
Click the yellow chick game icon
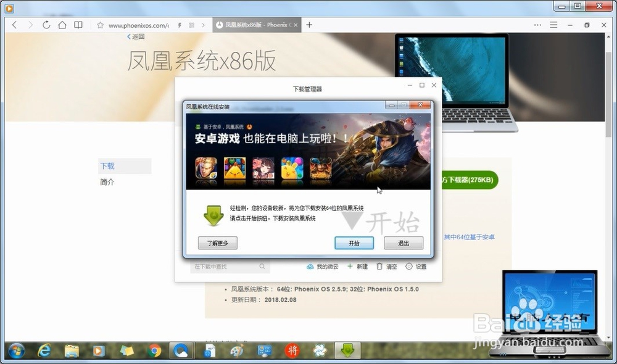235,168
